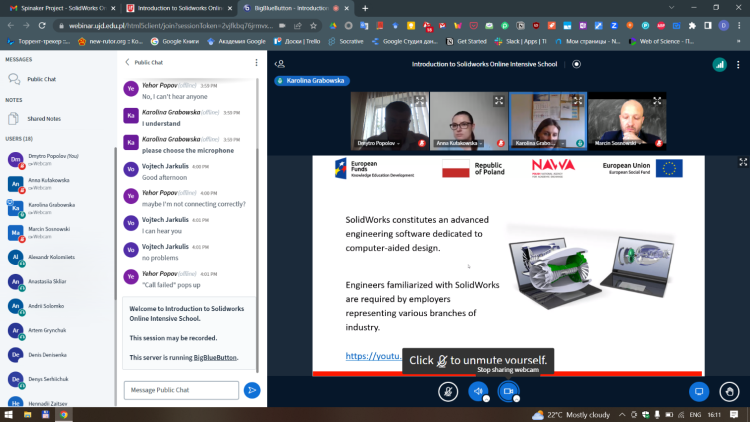Open chat options three-dot menu
The width and height of the screenshot is (750, 422).
pos(256,62)
